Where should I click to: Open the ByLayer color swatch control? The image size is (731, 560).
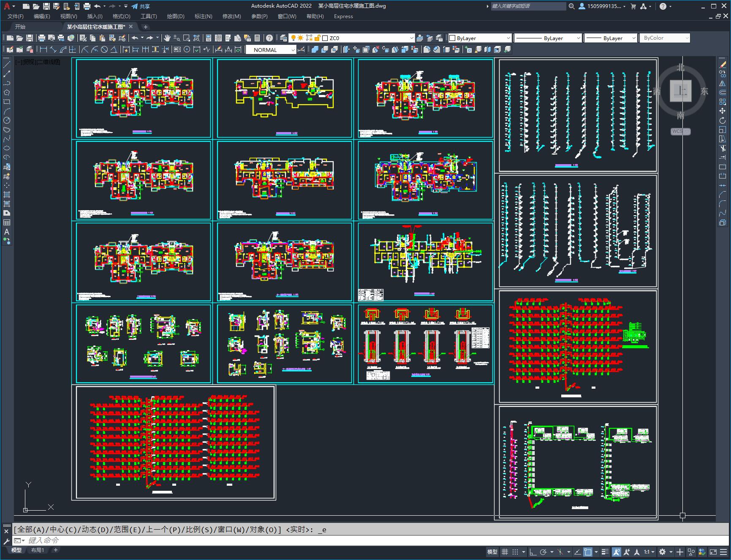480,38
